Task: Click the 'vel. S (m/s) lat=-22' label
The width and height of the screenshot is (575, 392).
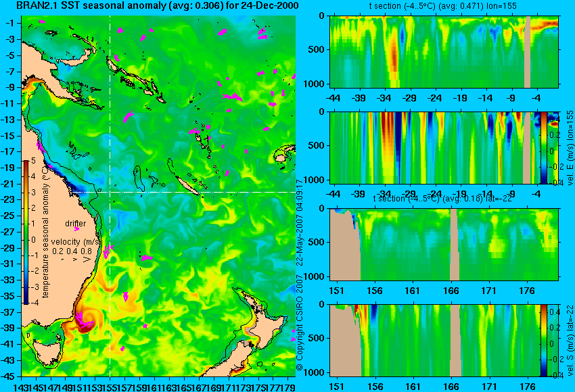Action: 570,341
